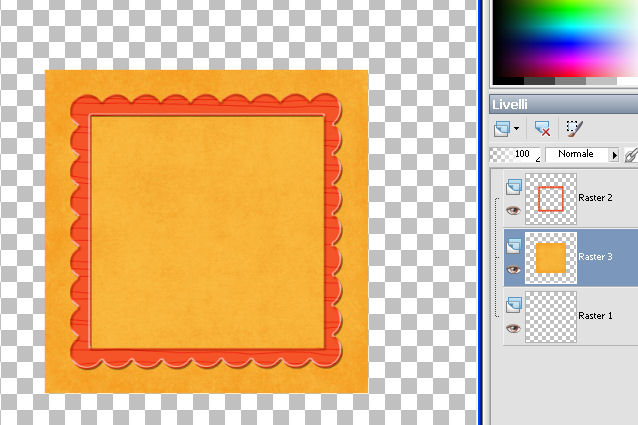Hide the Raster 1 layer
This screenshot has height=425, width=638.
tap(513, 328)
